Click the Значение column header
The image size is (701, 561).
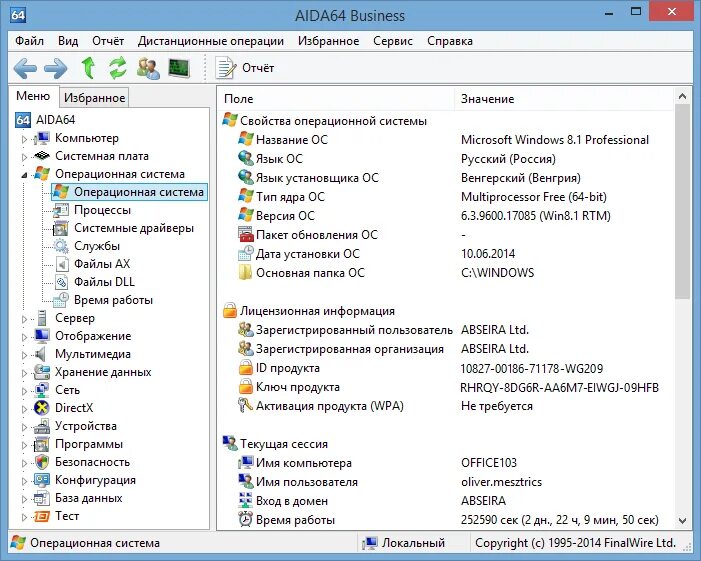[x=564, y=99]
